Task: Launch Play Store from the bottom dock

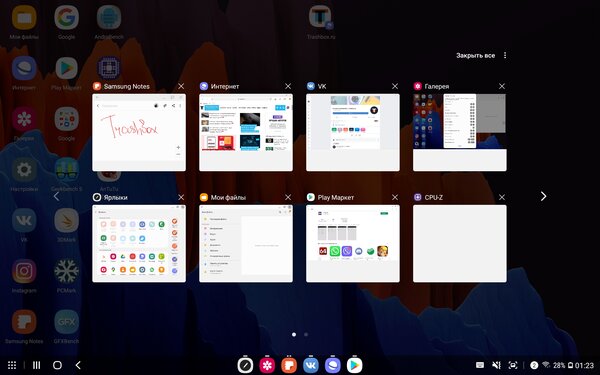Action: point(355,365)
